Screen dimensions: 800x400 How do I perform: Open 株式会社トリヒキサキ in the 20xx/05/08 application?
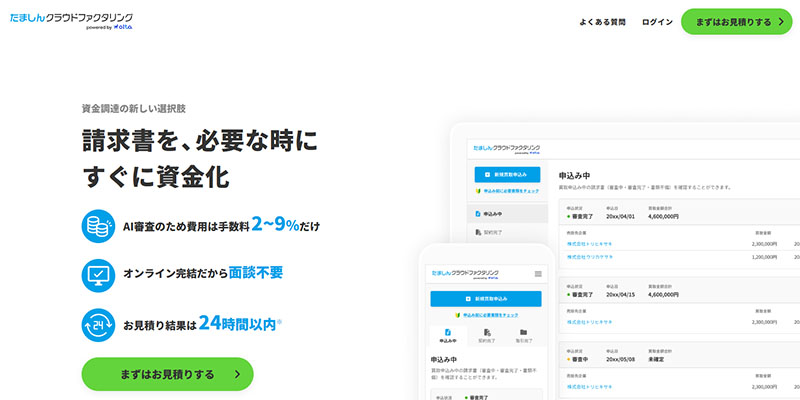click(590, 387)
